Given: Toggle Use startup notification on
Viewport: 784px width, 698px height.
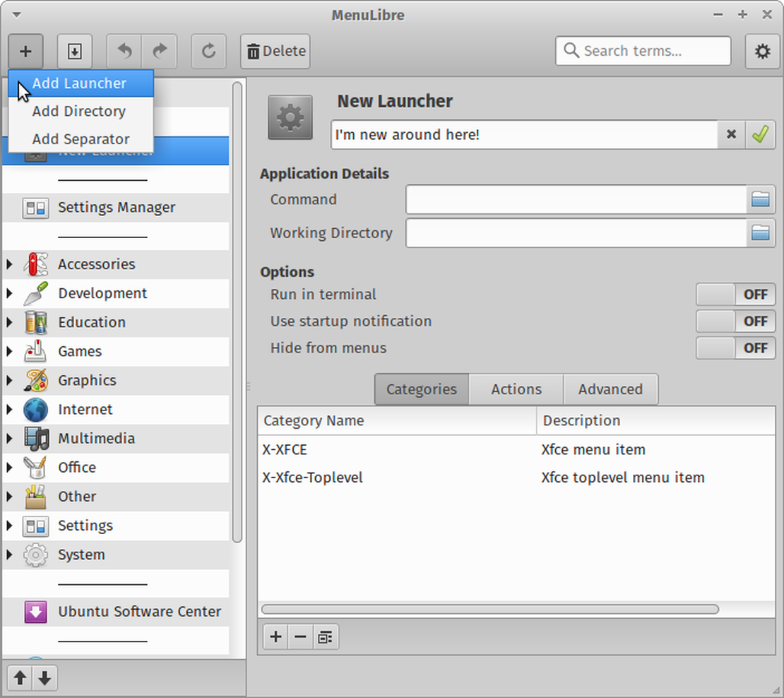Looking at the screenshot, I should pyautogui.click(x=735, y=321).
